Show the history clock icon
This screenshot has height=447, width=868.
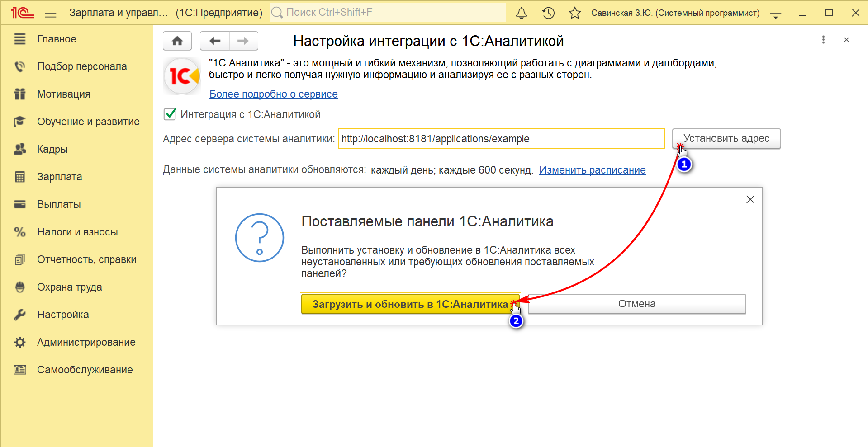tap(548, 13)
